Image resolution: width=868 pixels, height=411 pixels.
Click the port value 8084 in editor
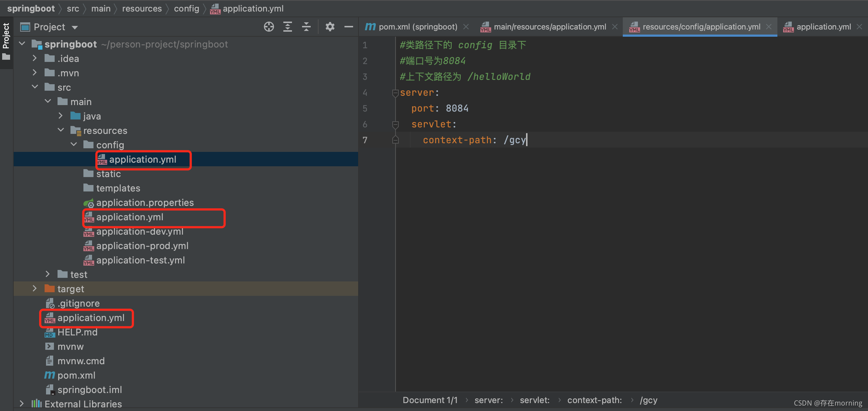coord(457,108)
